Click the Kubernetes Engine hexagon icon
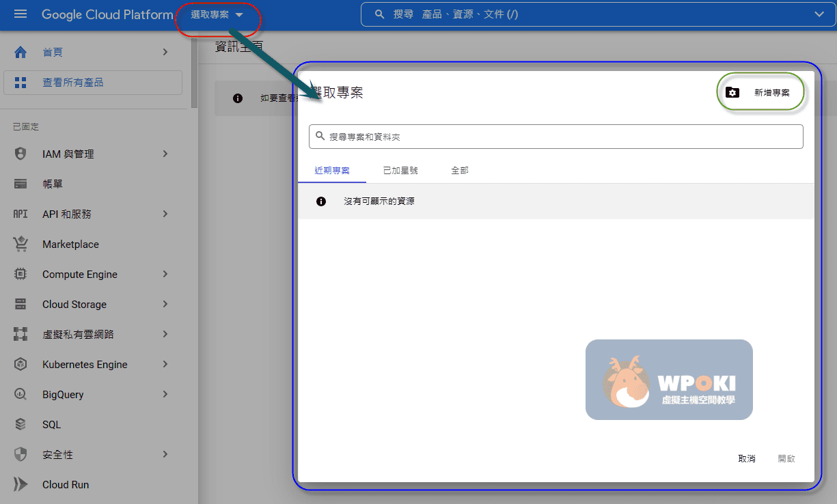 point(20,364)
